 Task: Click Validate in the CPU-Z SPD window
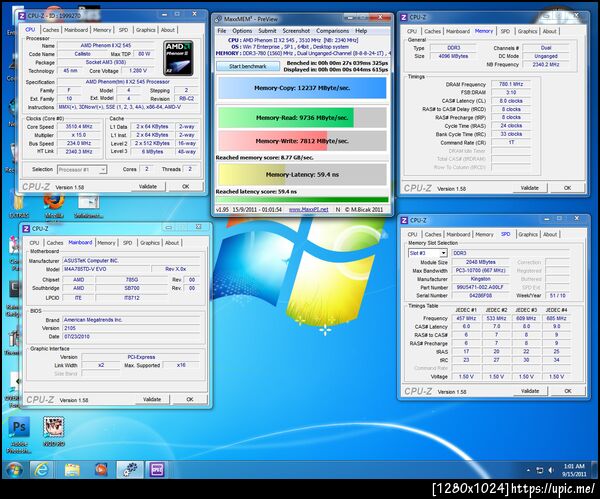(530, 391)
